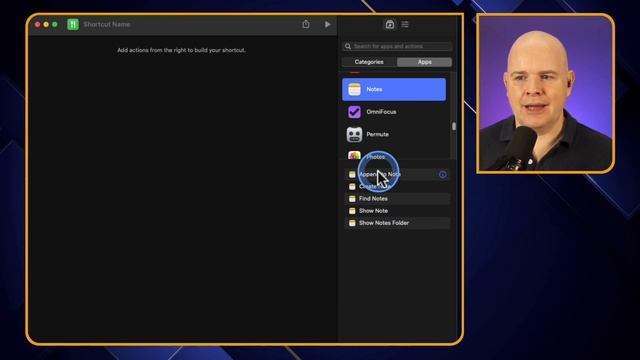The height and width of the screenshot is (360, 640).
Task: Select the OmniFocus app icon
Action: click(x=354, y=112)
